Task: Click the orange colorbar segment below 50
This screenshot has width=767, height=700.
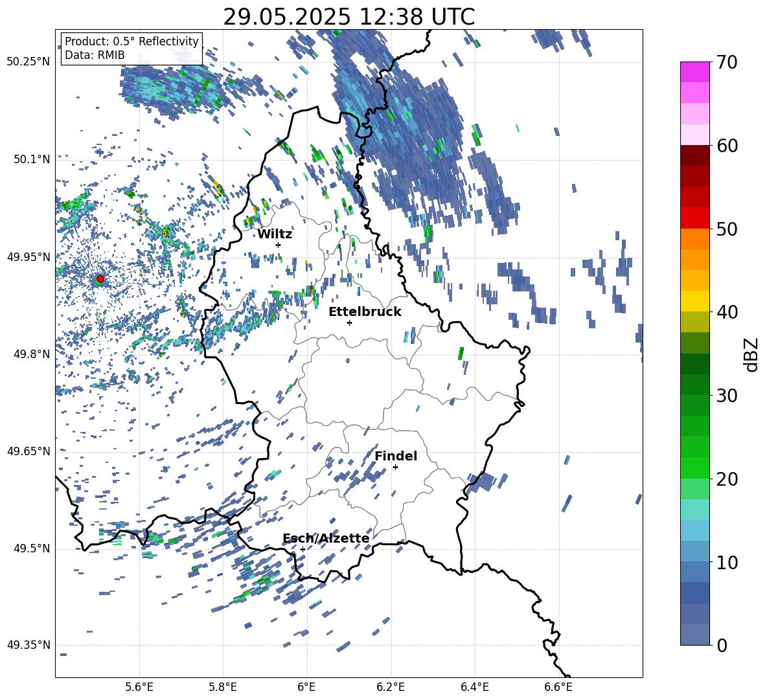Action: pos(694,239)
